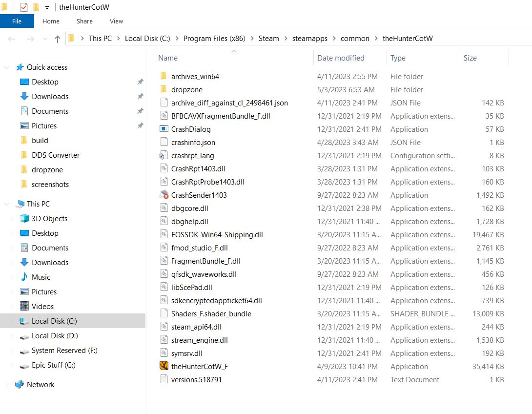This screenshot has height=414, width=532.
Task: Open the File menu tab
Action: 17,21
